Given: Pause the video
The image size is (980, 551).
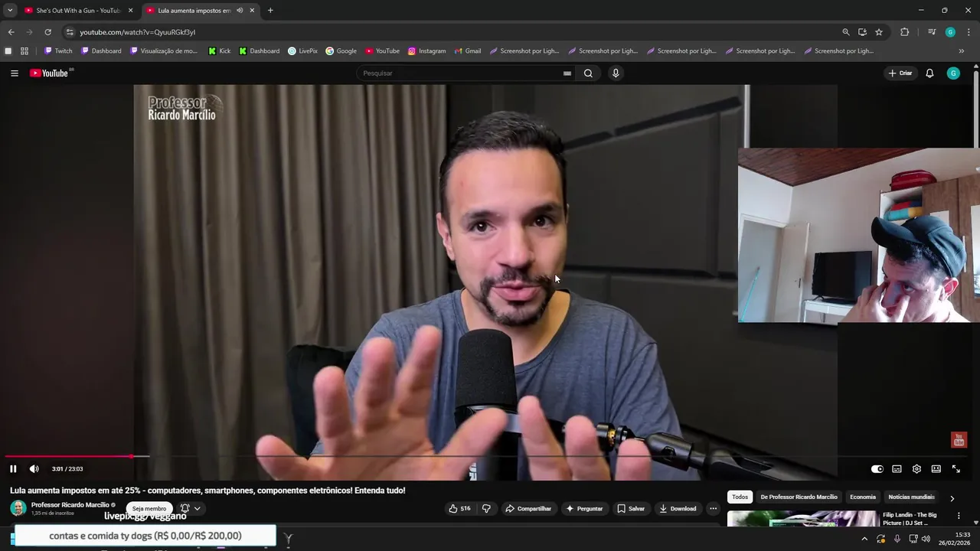Looking at the screenshot, I should pyautogui.click(x=13, y=469).
